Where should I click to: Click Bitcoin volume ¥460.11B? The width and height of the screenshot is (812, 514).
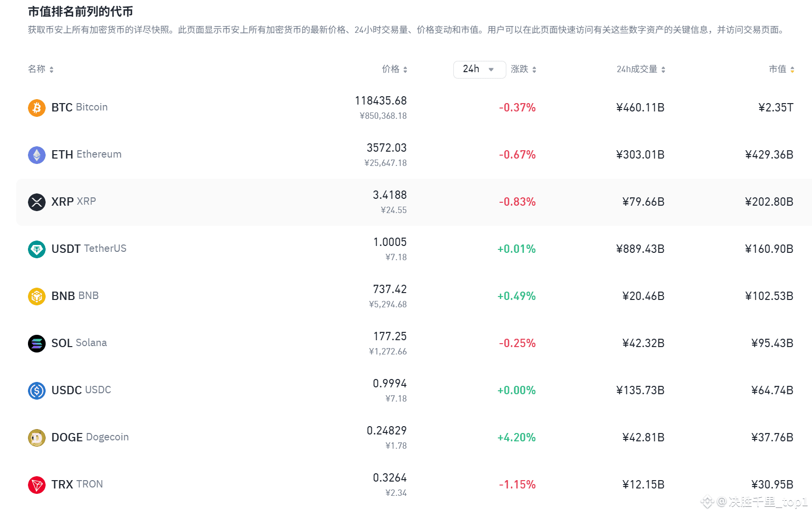640,108
